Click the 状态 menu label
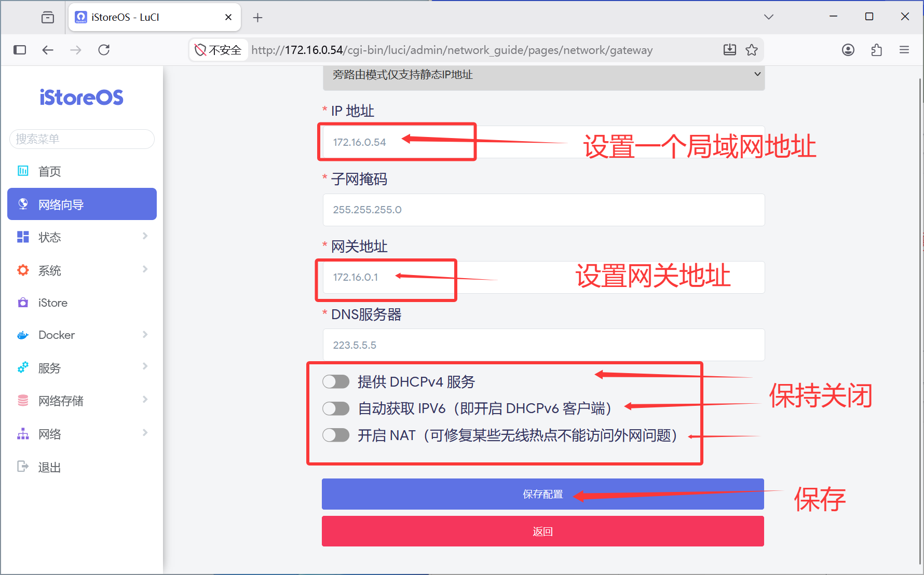Screen dimensions: 924x575 click(x=50, y=238)
